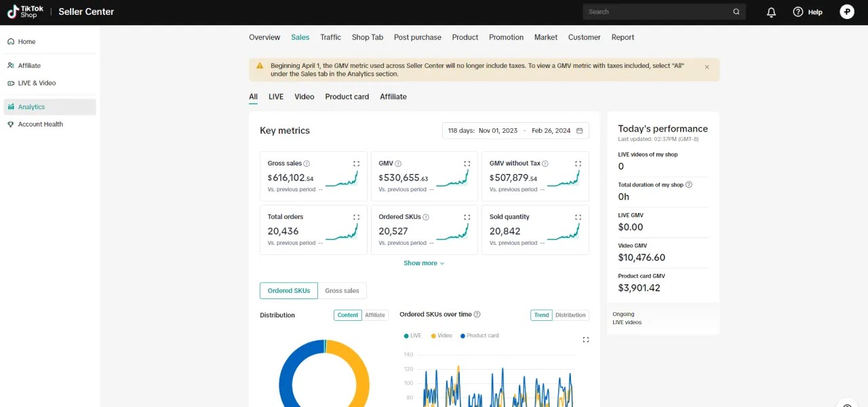The width and height of the screenshot is (868, 407).
Task: Click the notification bell icon
Action: click(771, 12)
